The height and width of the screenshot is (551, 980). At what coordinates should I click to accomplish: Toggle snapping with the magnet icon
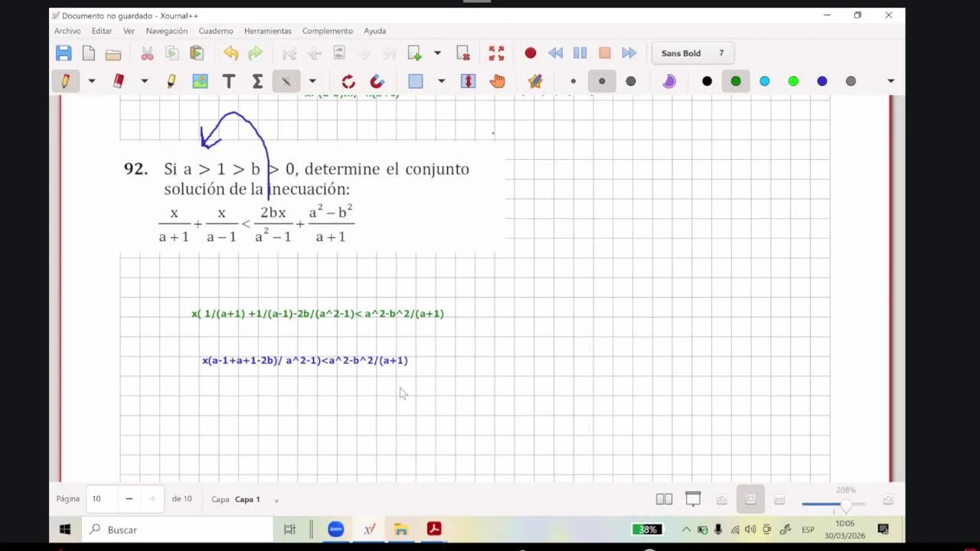point(377,81)
